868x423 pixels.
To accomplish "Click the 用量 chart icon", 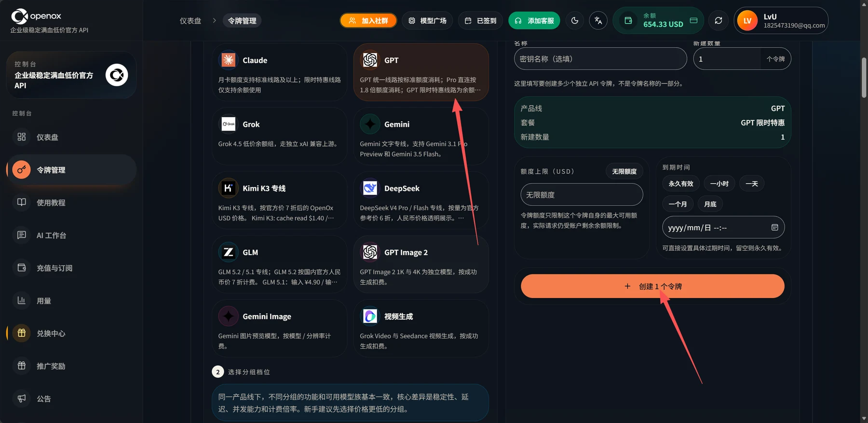I will point(22,300).
